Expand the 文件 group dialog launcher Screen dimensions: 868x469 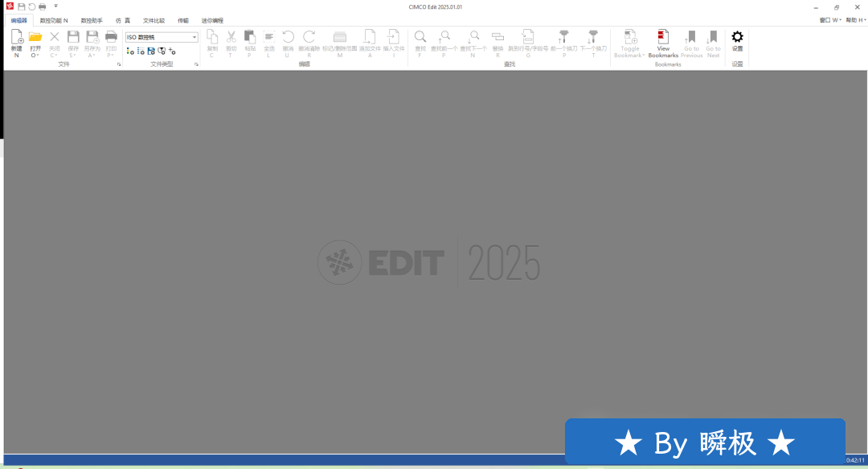pos(119,64)
